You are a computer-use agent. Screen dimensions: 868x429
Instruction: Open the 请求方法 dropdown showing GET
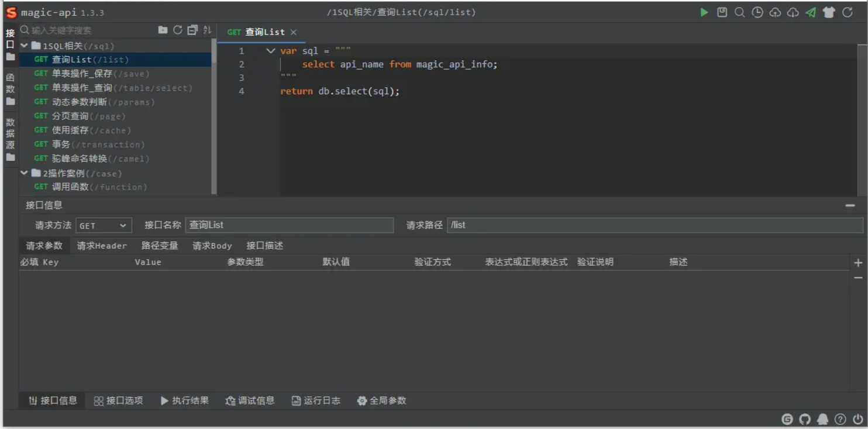click(103, 225)
